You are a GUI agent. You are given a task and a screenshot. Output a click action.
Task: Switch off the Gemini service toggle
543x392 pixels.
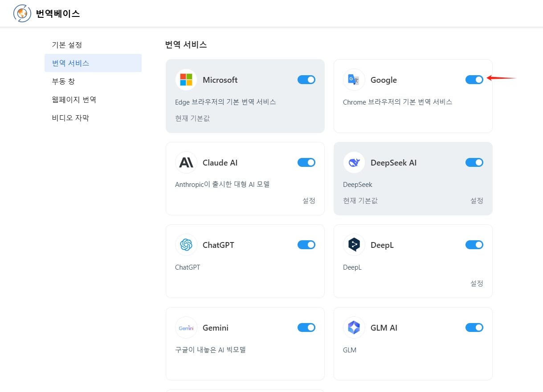306,327
